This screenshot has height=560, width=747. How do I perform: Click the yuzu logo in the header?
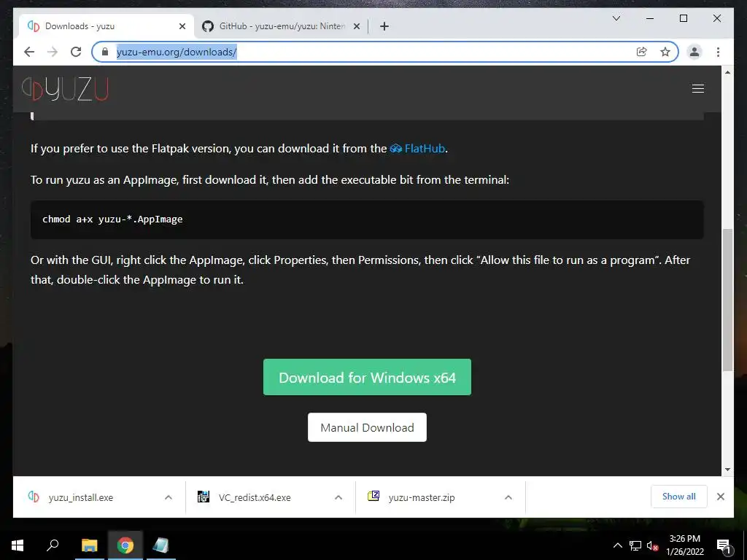point(65,88)
